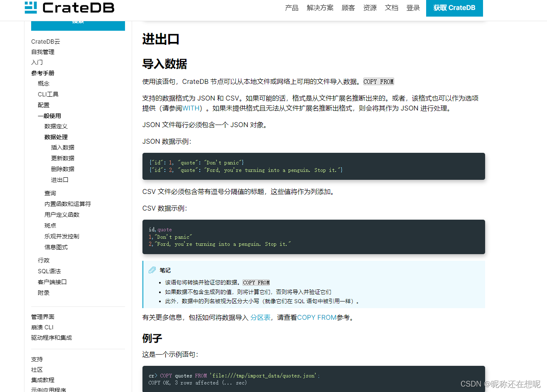The image size is (547, 392).
Task: Open CrateDB云 in the sidebar
Action: click(x=46, y=42)
